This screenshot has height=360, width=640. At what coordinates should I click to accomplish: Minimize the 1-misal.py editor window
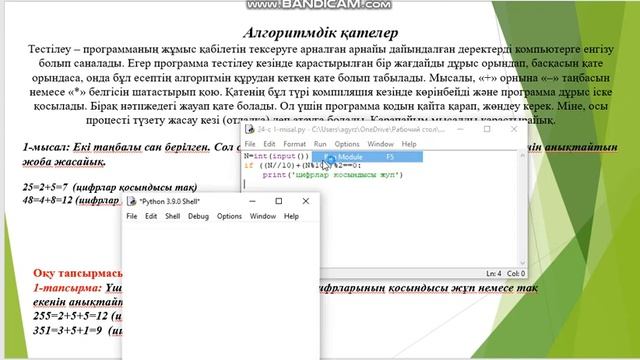(460, 129)
